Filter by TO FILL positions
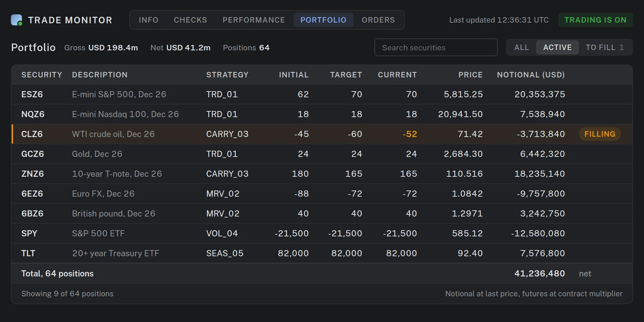 click(605, 47)
